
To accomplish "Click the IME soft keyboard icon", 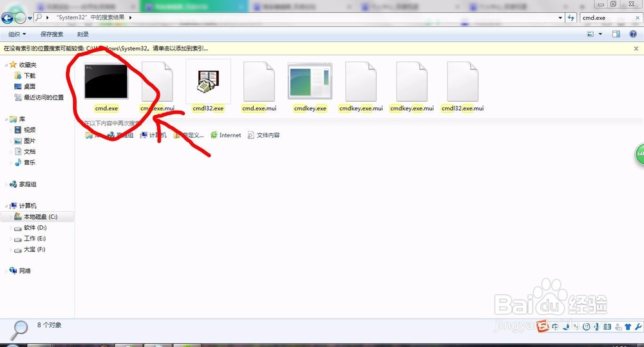I will point(607,327).
